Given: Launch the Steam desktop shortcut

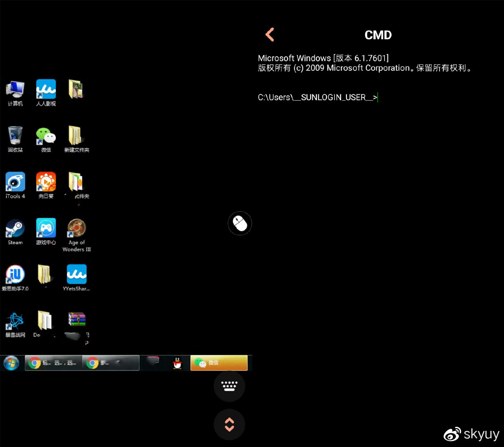Looking at the screenshot, I should tap(15, 232).
